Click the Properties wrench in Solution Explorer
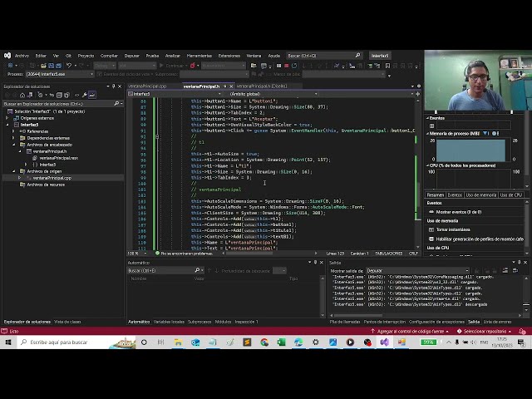532x399 pixels. (85, 95)
